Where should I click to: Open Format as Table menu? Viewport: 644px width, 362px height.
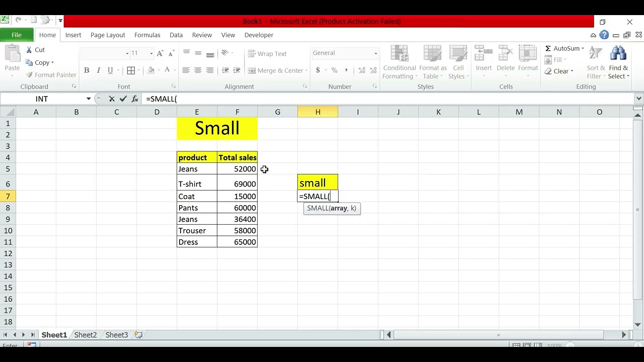tap(433, 62)
